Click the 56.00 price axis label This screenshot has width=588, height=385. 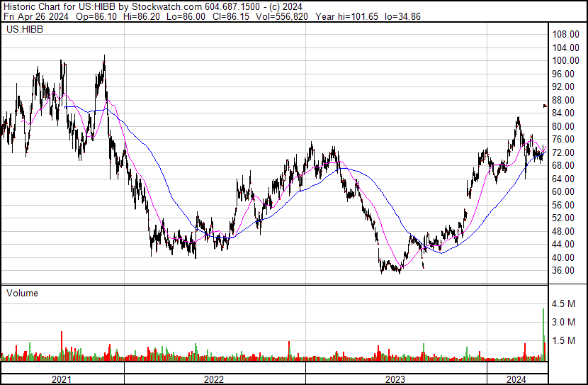[x=563, y=205]
